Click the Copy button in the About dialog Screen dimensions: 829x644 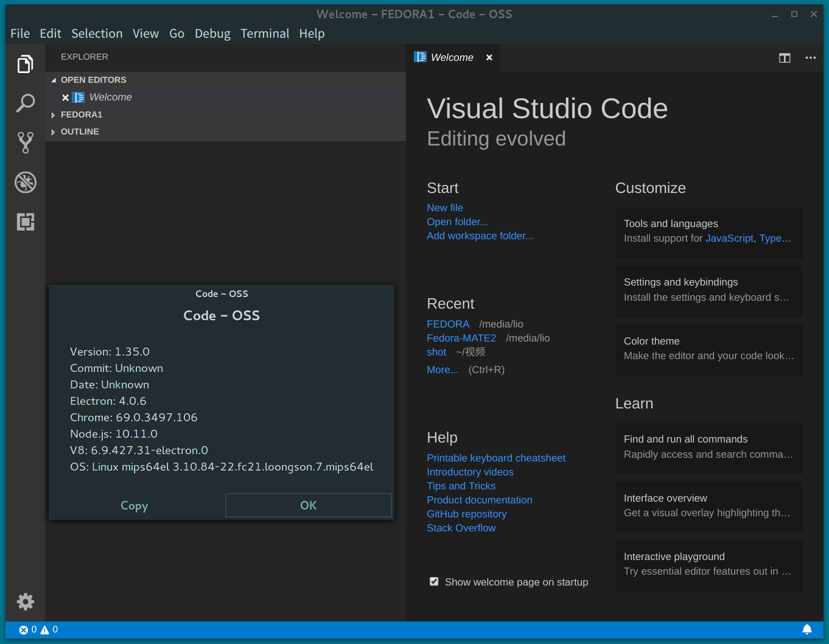[x=134, y=505]
